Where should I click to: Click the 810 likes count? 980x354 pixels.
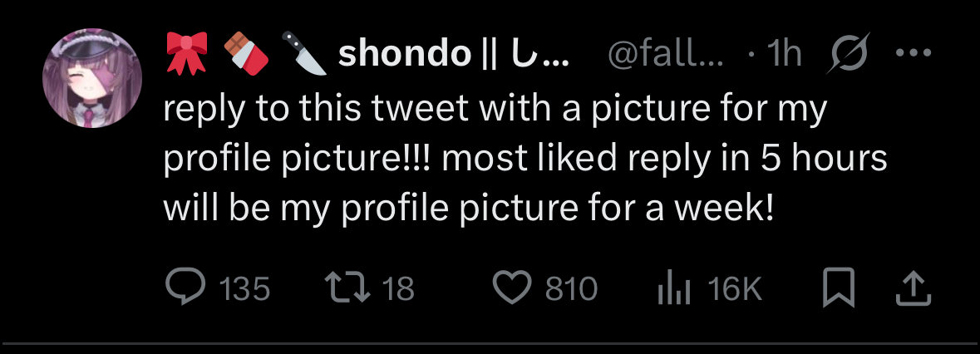pyautogui.click(x=571, y=288)
